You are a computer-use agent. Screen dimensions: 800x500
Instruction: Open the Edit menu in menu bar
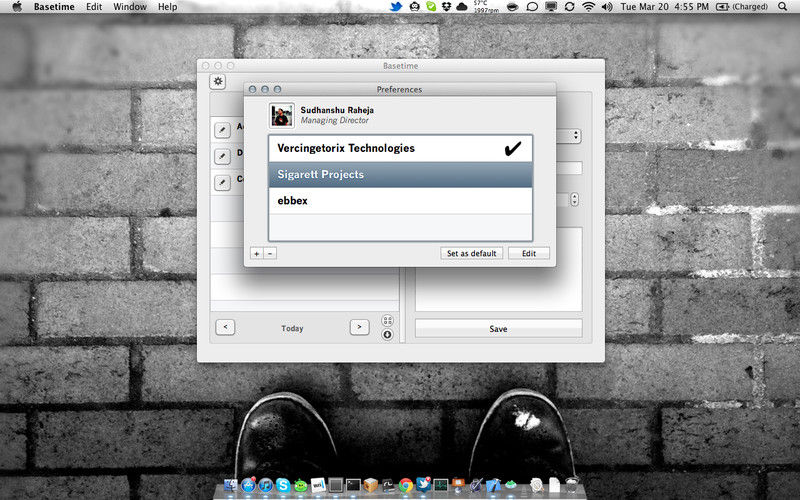click(93, 7)
